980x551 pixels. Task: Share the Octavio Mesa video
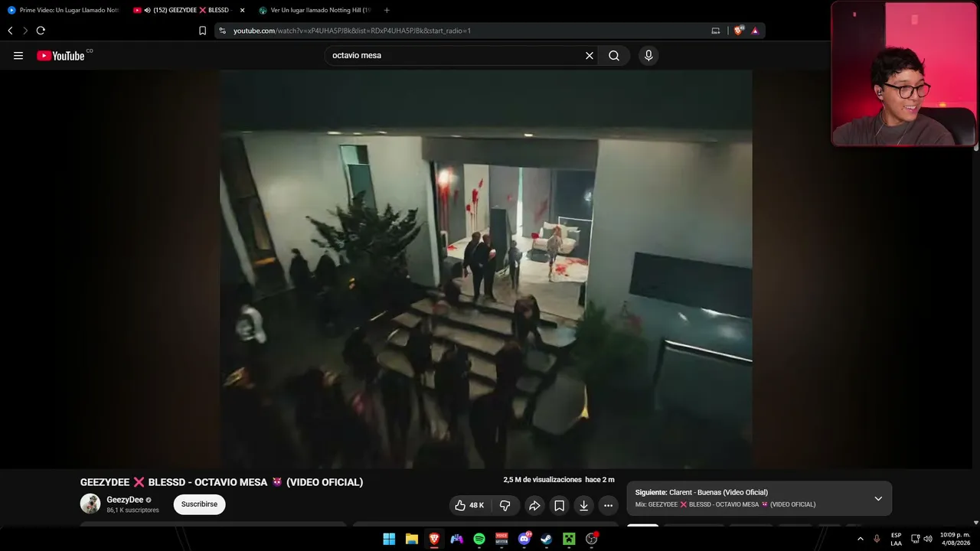[x=534, y=505]
